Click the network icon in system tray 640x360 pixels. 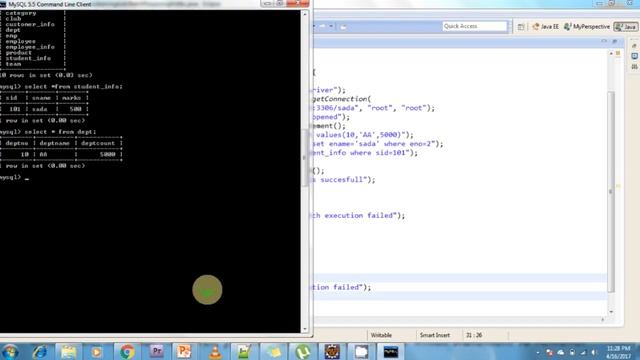583,352
